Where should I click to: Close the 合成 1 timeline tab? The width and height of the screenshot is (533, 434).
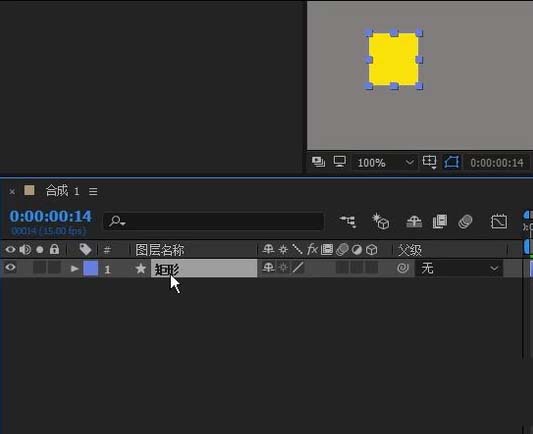[x=12, y=192]
